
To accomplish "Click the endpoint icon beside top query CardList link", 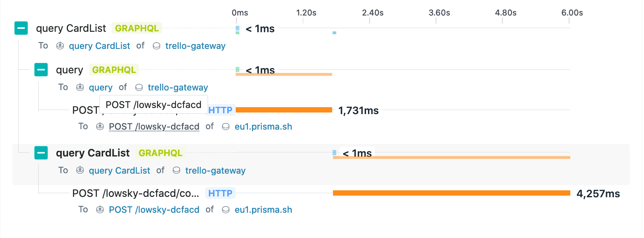I will [x=60, y=46].
